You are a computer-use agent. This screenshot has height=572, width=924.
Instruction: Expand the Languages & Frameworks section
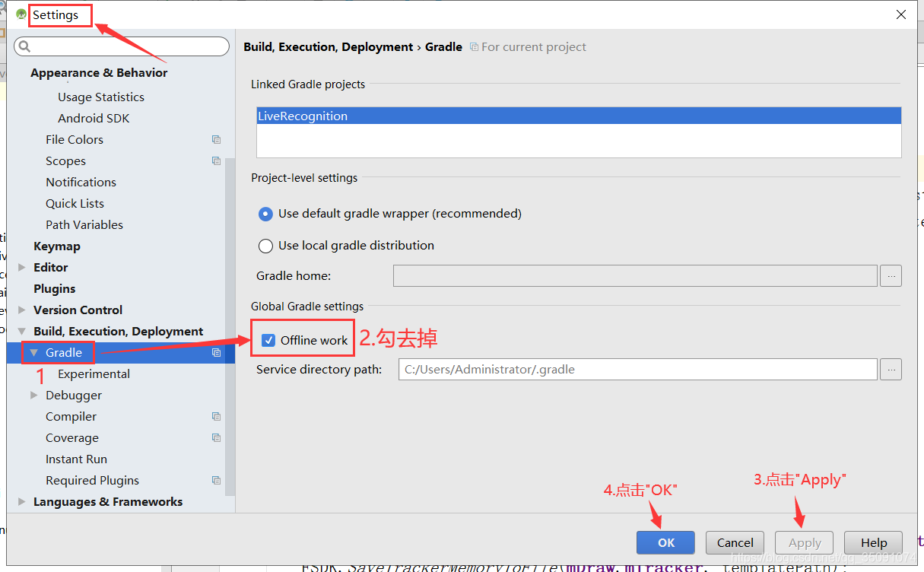(21, 501)
